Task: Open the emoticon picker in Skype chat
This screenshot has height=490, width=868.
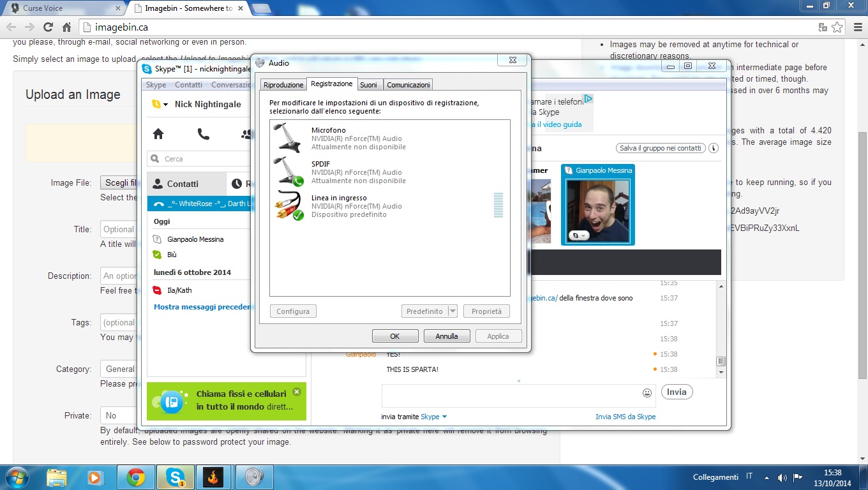Action: tap(647, 393)
